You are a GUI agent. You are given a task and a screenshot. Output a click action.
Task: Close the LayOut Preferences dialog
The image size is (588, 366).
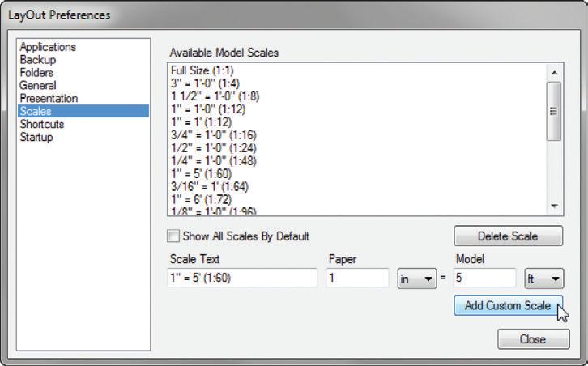click(533, 339)
